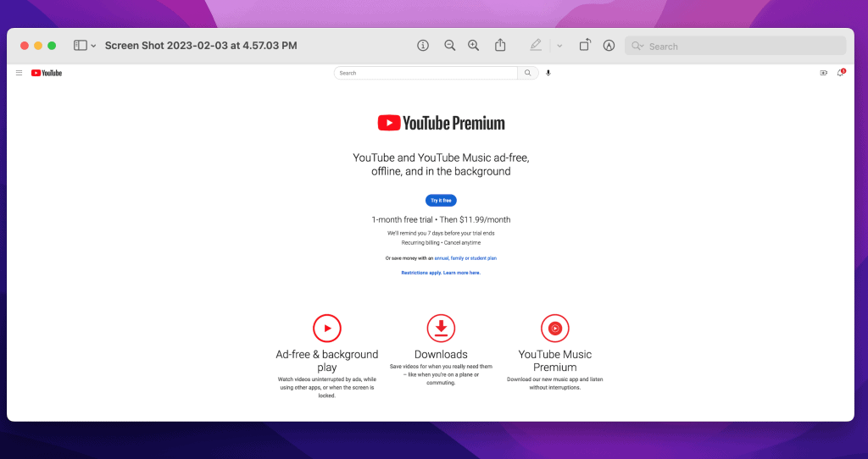Open the annual, family or student plan link
This screenshot has width=868, height=459.
click(x=465, y=258)
